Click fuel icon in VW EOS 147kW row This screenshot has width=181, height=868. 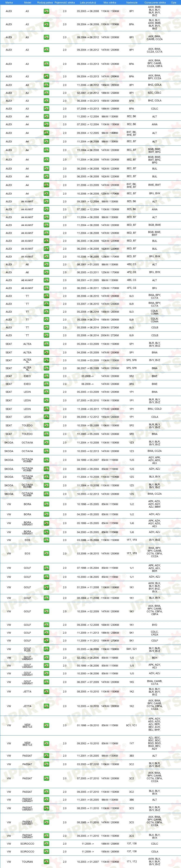(46, 553)
